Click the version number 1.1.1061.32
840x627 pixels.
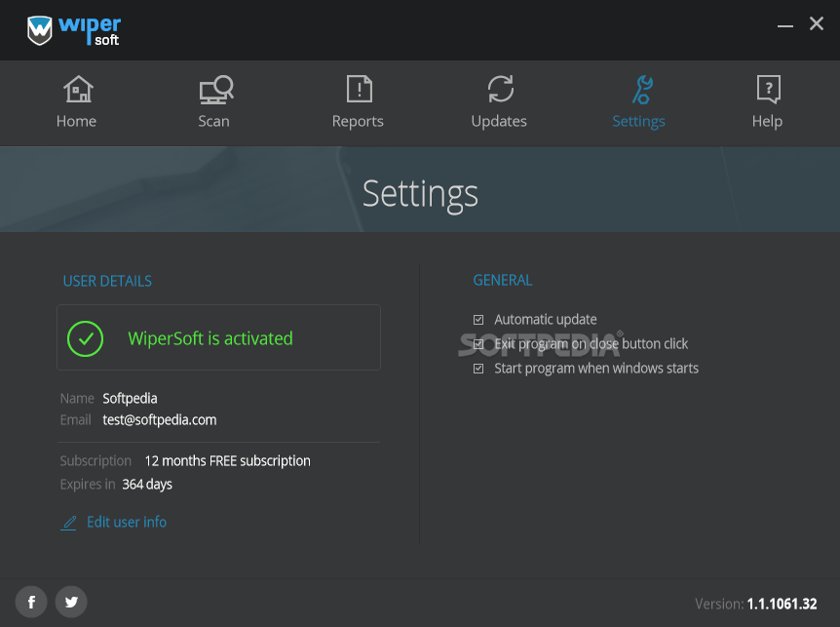[783, 604]
